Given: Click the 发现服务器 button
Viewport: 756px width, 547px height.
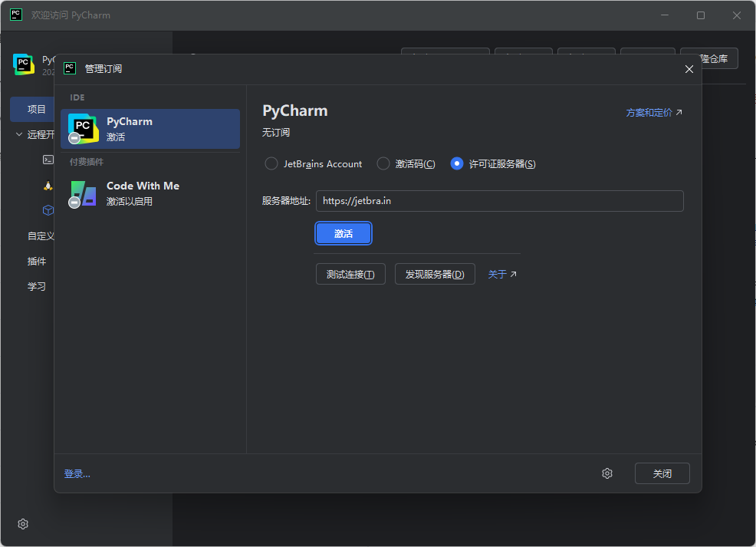Looking at the screenshot, I should tap(435, 275).
